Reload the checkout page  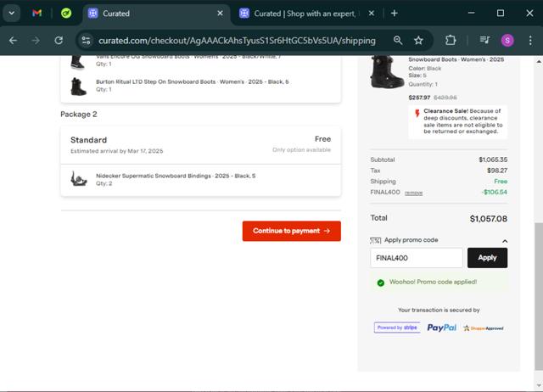[x=59, y=41]
